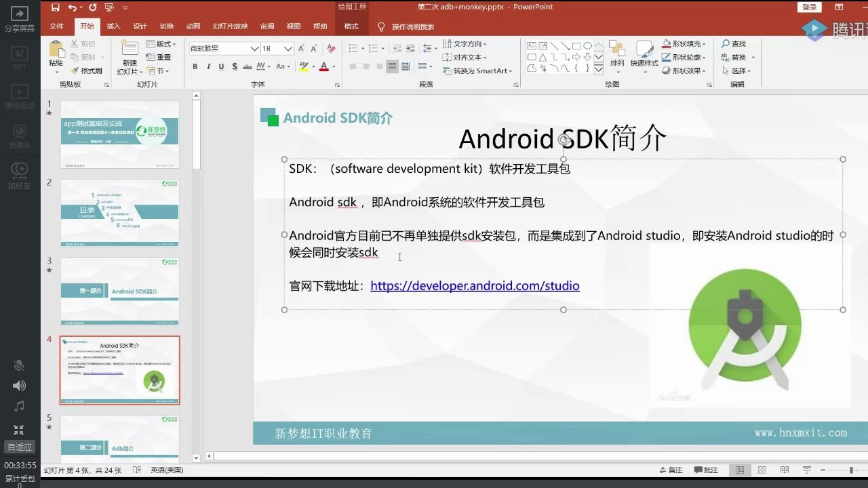Switch to the Animations (动画) tab
The height and width of the screenshot is (488, 868).
(193, 26)
